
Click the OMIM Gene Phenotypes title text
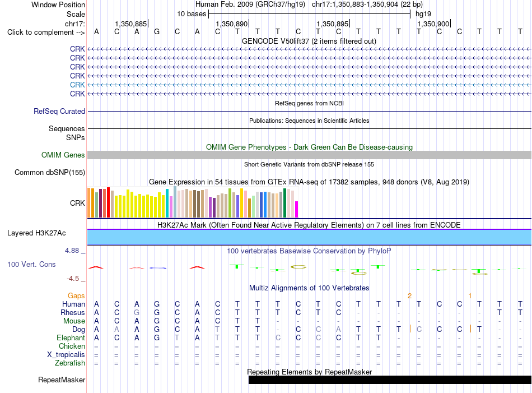(x=309, y=147)
